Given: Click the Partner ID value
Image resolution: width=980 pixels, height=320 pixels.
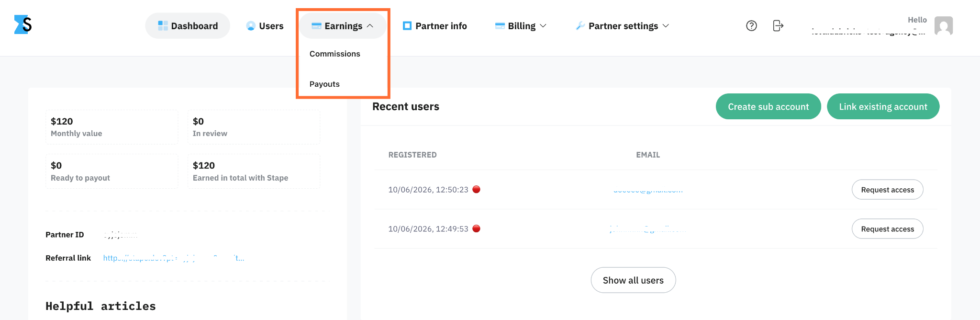Looking at the screenshot, I should [x=121, y=235].
